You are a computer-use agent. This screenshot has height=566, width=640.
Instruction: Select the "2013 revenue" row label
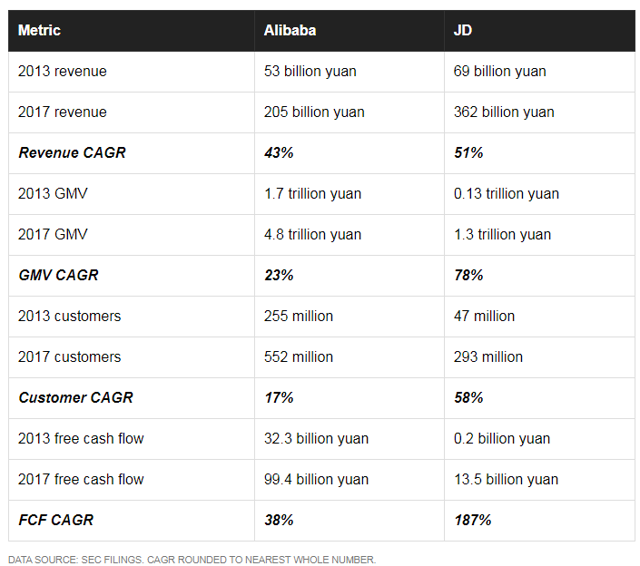click(x=62, y=71)
